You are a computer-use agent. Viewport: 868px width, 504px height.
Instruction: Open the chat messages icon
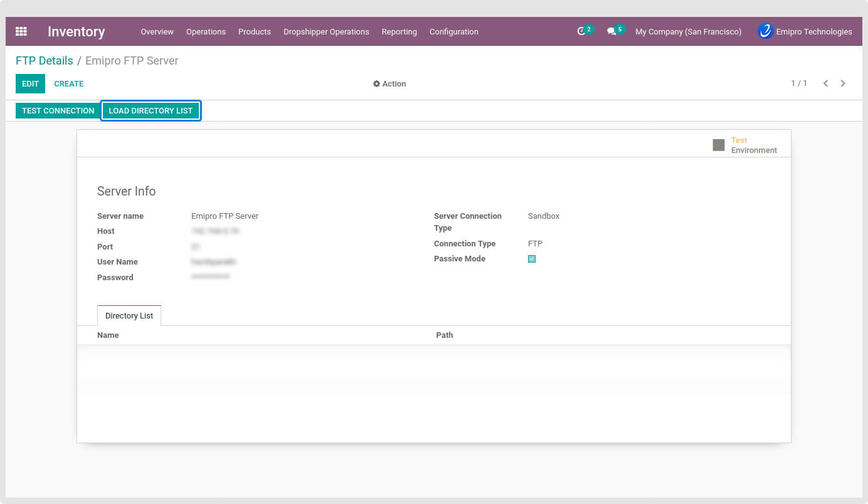(611, 31)
